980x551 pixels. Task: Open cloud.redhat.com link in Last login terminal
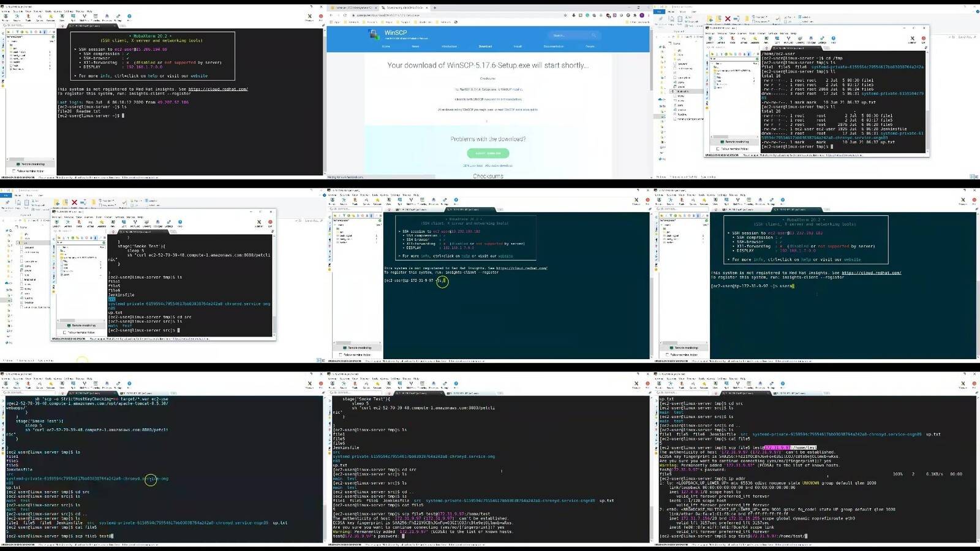218,89
